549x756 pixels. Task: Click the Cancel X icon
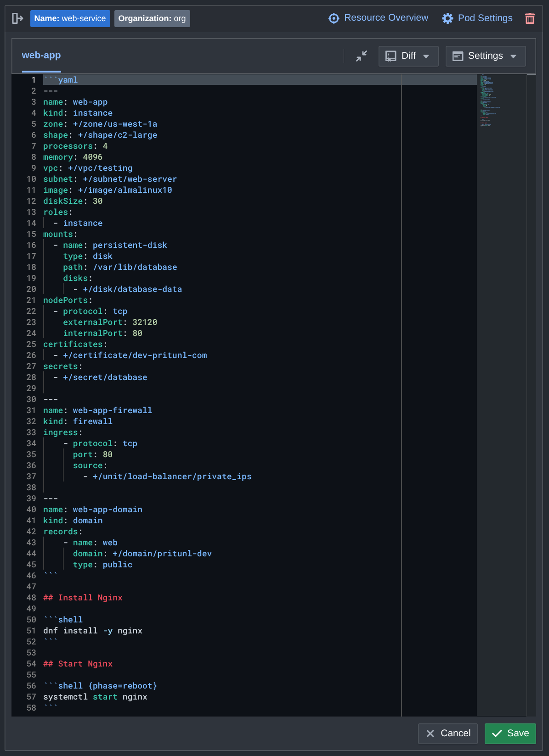tap(430, 734)
